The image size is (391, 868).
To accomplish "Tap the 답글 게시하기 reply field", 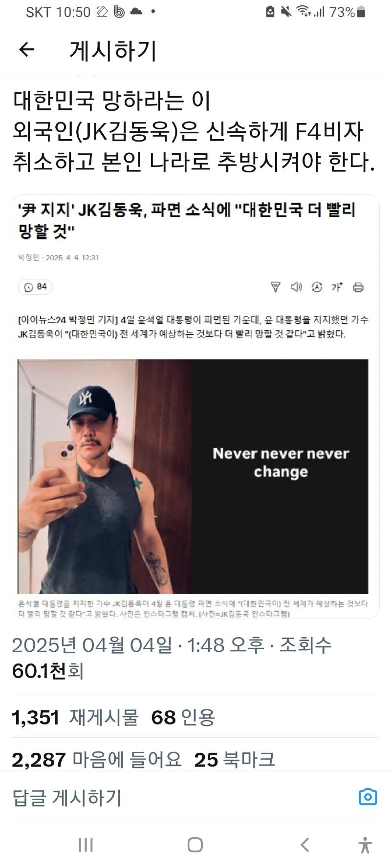I will click(181, 797).
